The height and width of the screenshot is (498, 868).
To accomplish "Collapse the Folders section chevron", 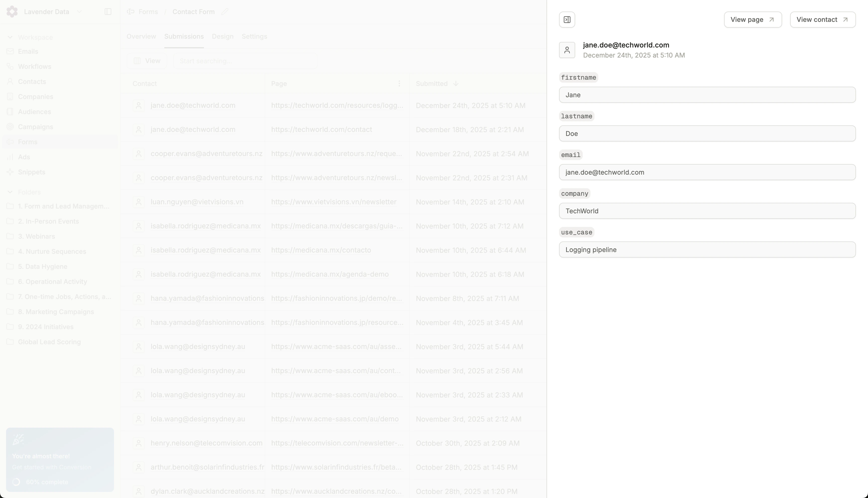I will click(x=10, y=192).
